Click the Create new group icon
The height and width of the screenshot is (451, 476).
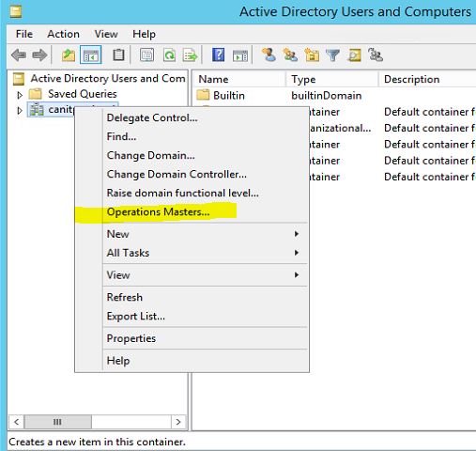290,54
